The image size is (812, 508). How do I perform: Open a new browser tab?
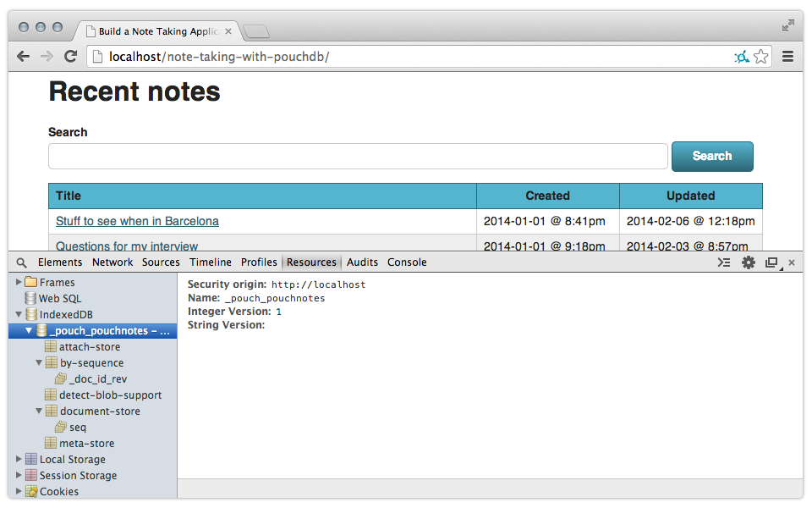(x=256, y=31)
